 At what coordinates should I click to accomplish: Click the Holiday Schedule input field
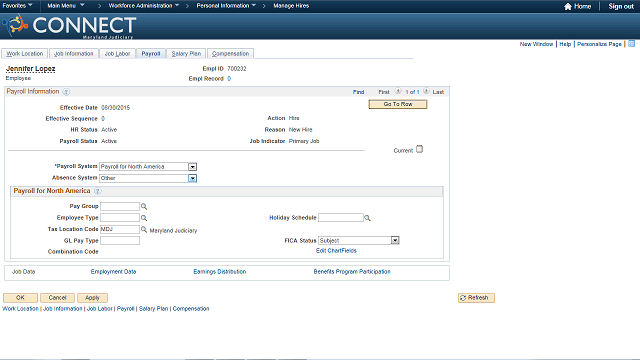pyautogui.click(x=340, y=218)
